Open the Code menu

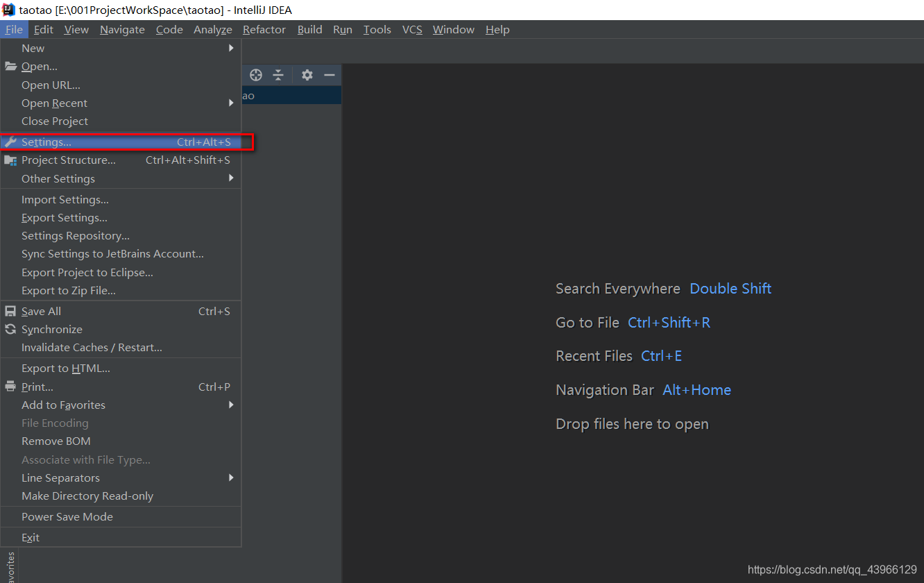(169, 29)
